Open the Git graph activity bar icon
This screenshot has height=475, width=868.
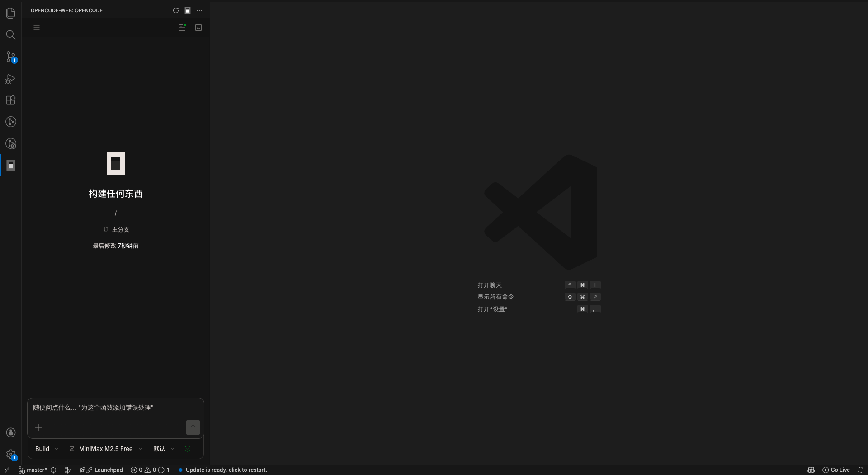[11, 122]
